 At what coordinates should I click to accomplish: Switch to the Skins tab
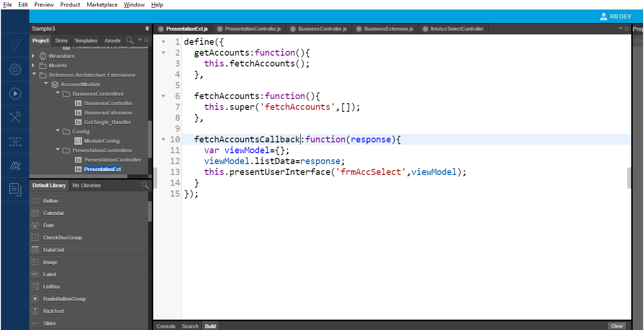(x=61, y=41)
